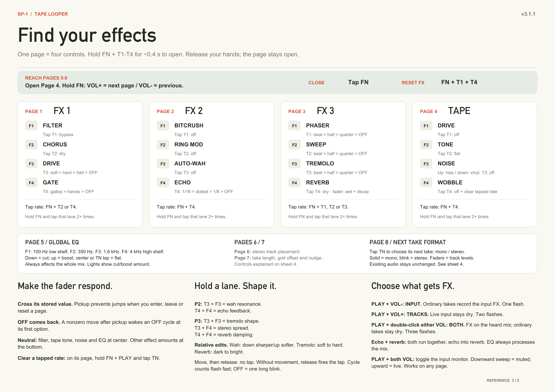Viewport: 555px width, 392px height.
Task: Click the F1 badge next to BITCRUSH
Action: 163,126
